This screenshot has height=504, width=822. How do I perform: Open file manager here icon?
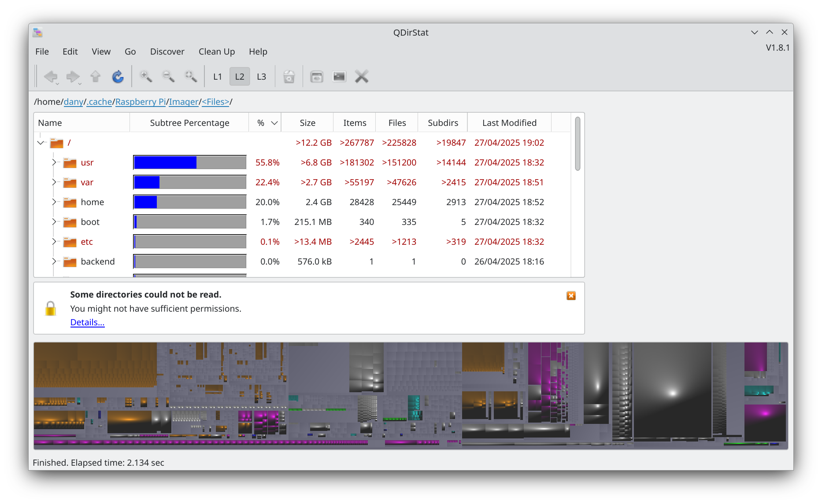point(317,77)
